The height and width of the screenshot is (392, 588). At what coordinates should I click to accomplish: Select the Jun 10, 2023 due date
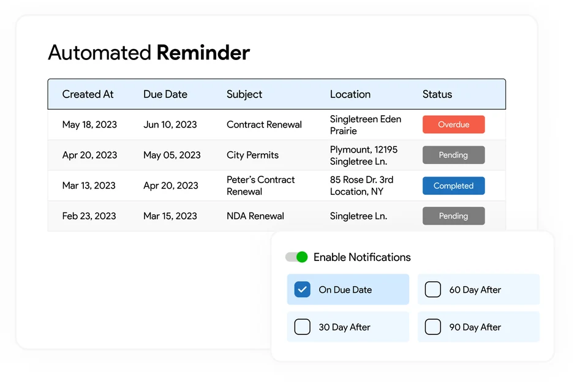[170, 124]
